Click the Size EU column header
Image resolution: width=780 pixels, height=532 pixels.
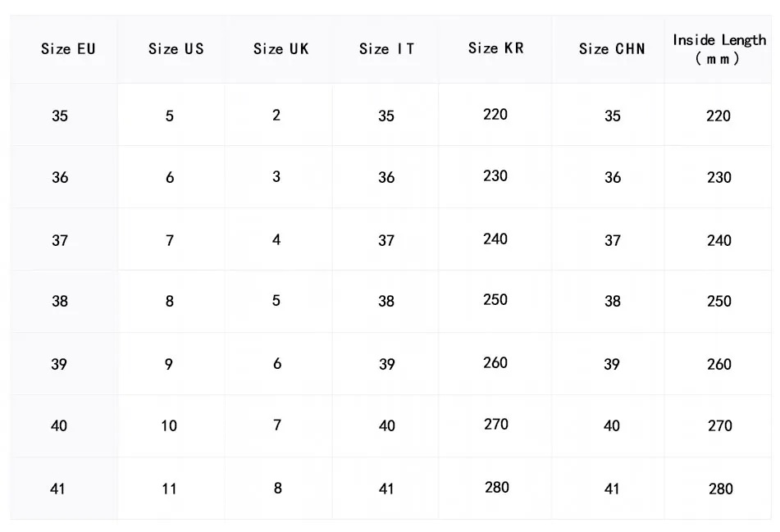click(68, 49)
